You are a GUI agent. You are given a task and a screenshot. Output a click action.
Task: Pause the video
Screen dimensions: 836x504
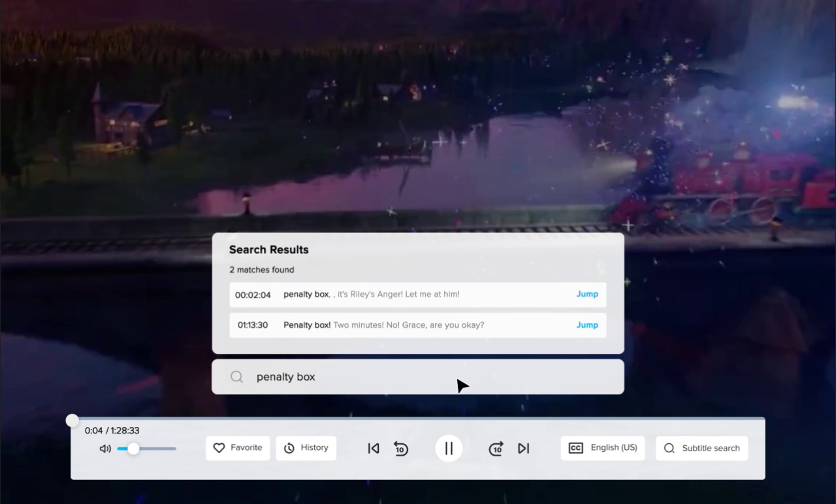449,449
